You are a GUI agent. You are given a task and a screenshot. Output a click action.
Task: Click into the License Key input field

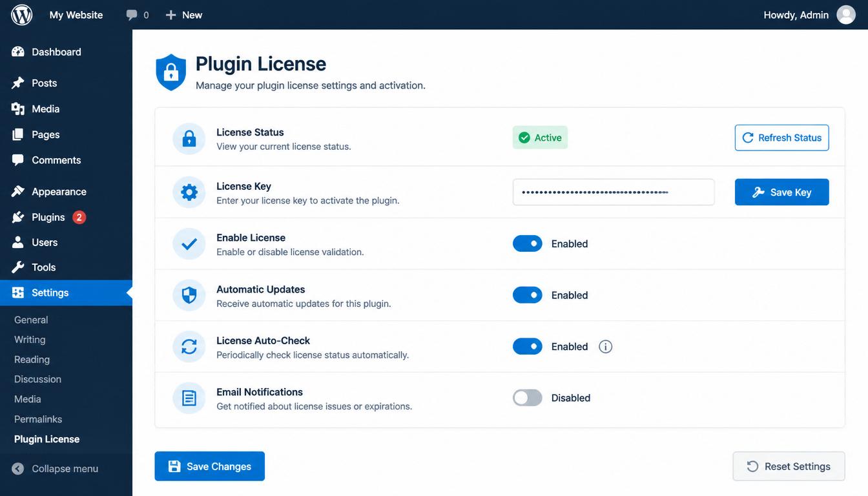(614, 192)
